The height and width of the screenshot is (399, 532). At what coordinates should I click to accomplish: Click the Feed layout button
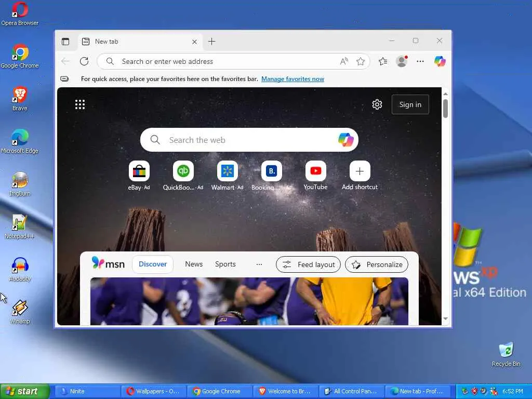pyautogui.click(x=308, y=264)
